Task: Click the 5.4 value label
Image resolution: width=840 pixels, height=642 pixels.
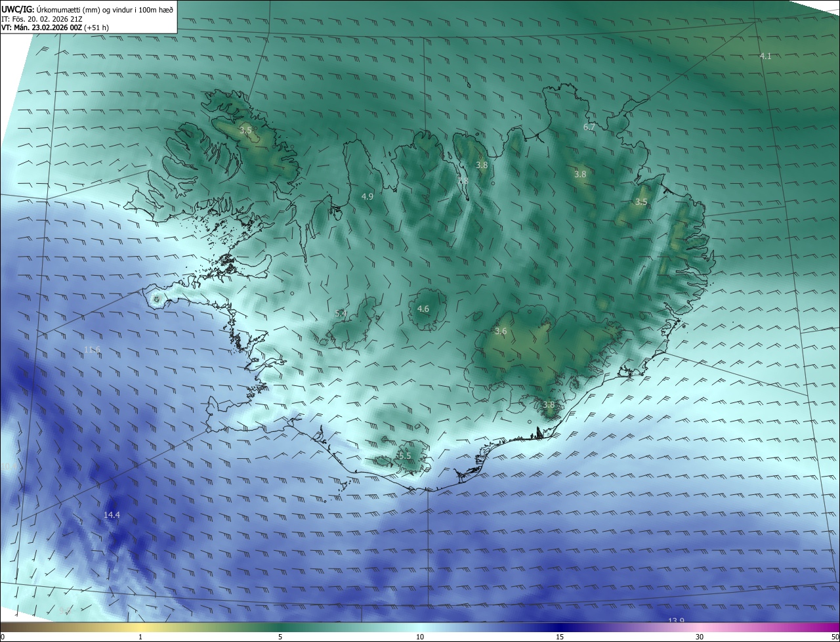Action: tap(341, 314)
